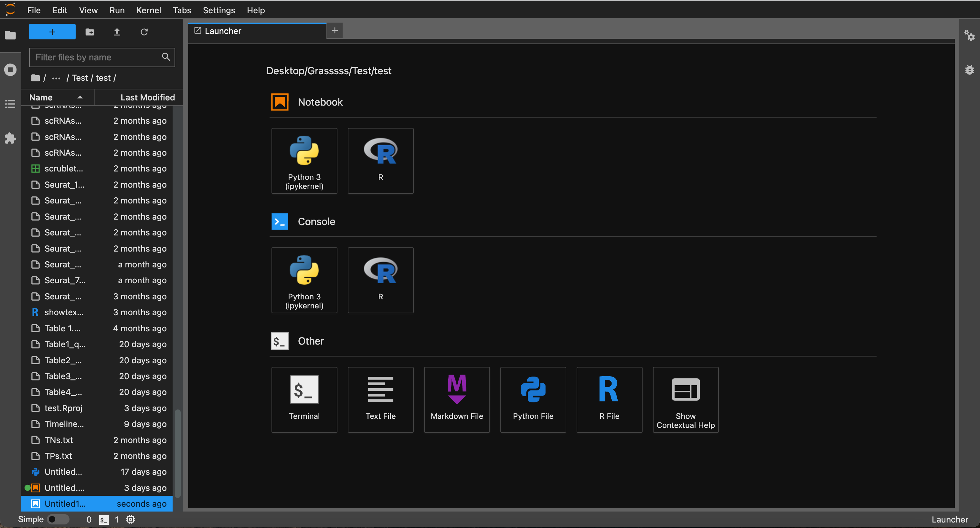Select the Seurat_7 file
Screen dimensions: 980x528
coord(97,280)
